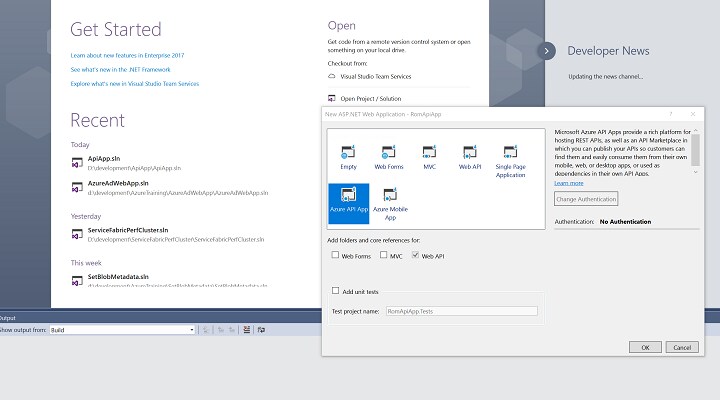Click the OK button
The height and width of the screenshot is (400, 720).
point(645,347)
